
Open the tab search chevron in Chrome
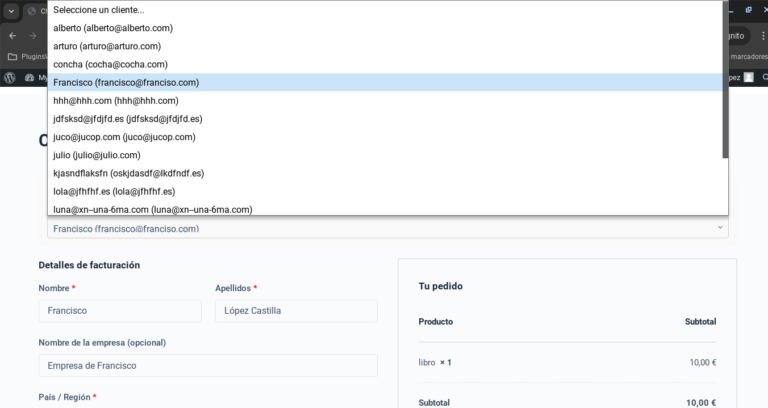(x=11, y=11)
